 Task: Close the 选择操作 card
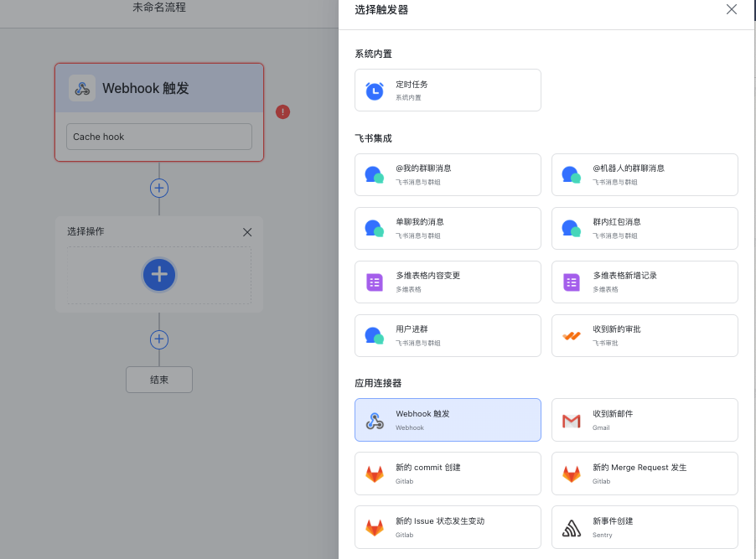(x=247, y=232)
